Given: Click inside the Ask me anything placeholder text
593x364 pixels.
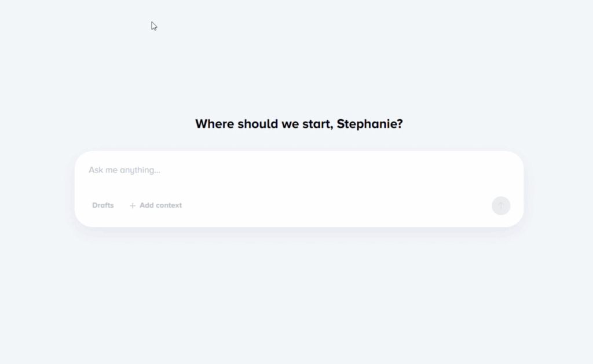Looking at the screenshot, I should [125, 170].
